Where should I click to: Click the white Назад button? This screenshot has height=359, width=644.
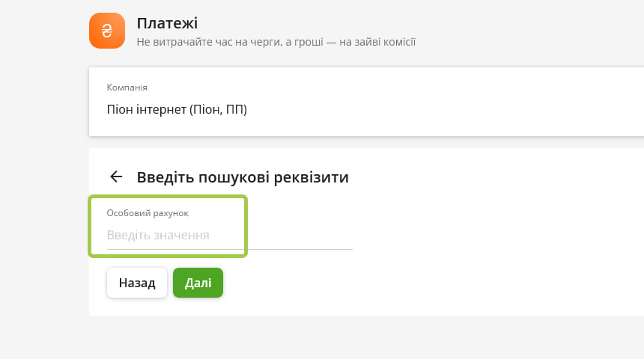[137, 283]
